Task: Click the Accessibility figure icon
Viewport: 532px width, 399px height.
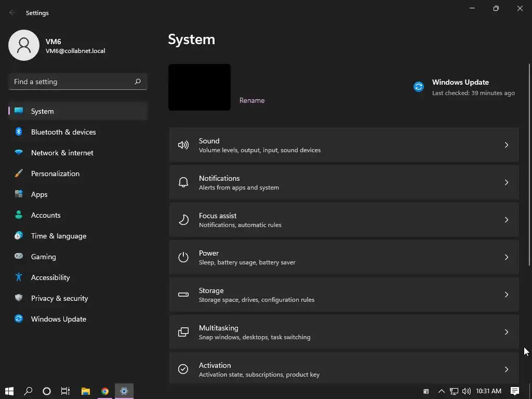Action: click(x=19, y=277)
